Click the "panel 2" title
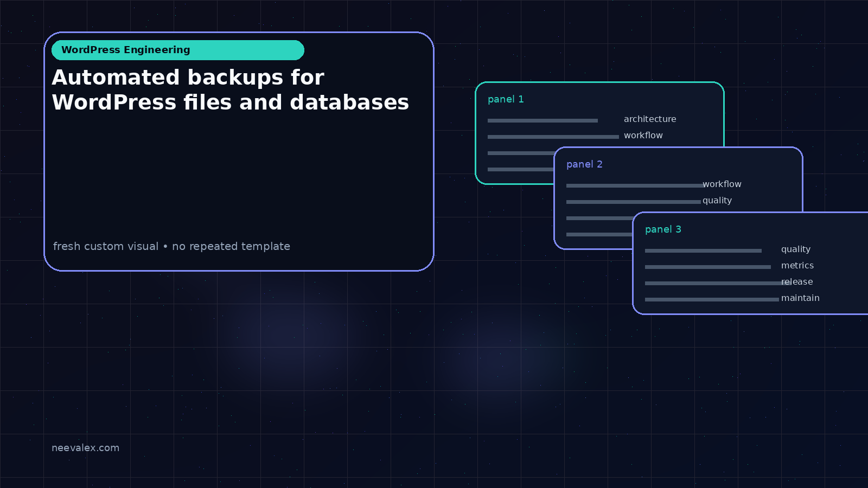Image resolution: width=868 pixels, height=488 pixels. point(584,164)
